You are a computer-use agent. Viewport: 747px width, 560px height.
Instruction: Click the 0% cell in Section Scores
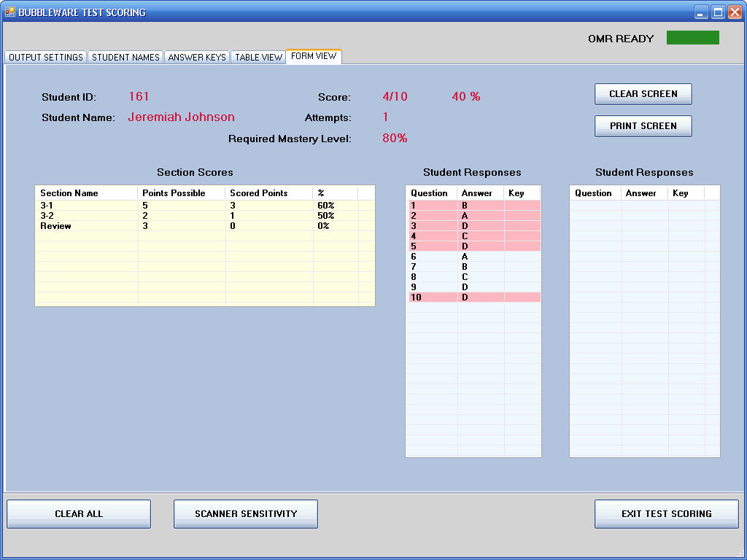click(323, 226)
